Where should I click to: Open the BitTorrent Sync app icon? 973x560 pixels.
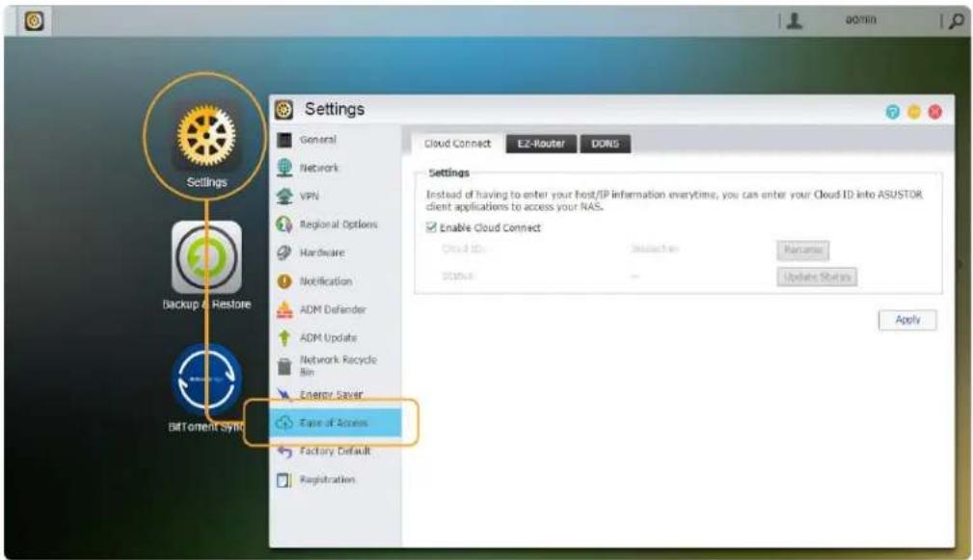[x=206, y=380]
